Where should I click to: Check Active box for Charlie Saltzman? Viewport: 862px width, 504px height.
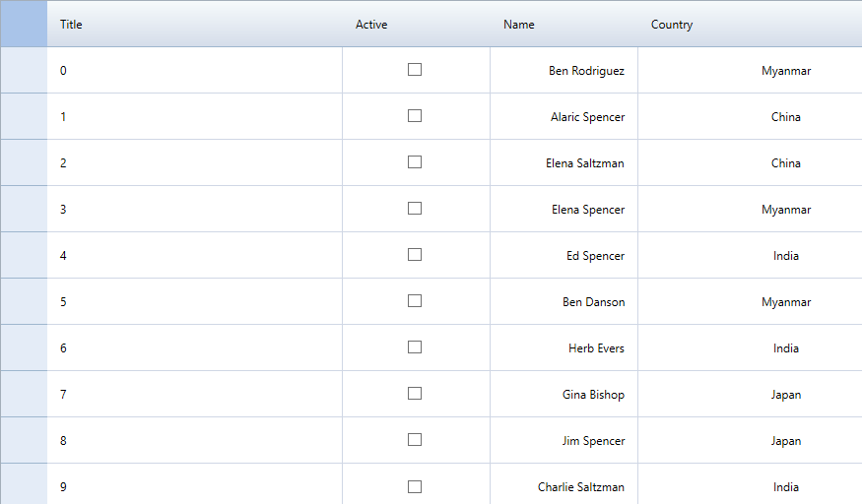415,486
